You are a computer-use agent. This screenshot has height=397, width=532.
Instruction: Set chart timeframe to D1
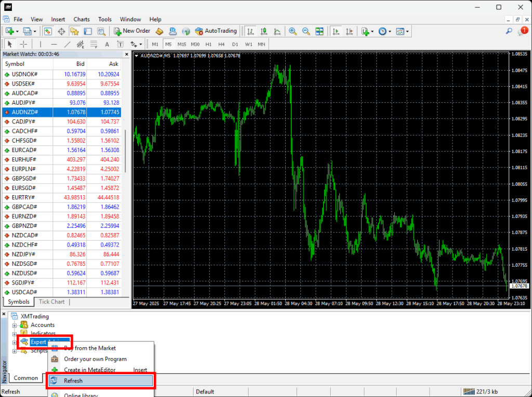tap(235, 44)
